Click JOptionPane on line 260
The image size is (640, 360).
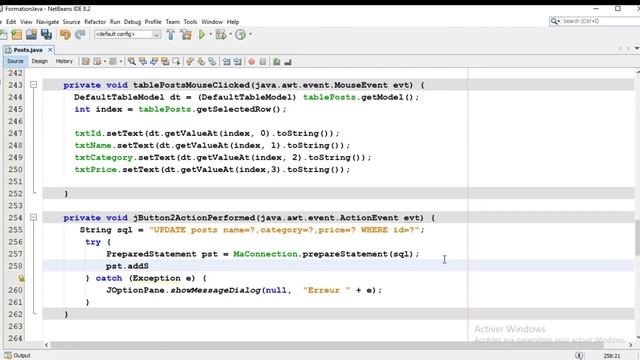pyautogui.click(x=136, y=290)
